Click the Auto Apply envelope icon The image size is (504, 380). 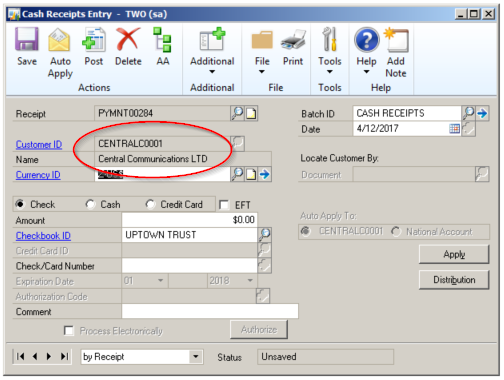click(x=59, y=40)
